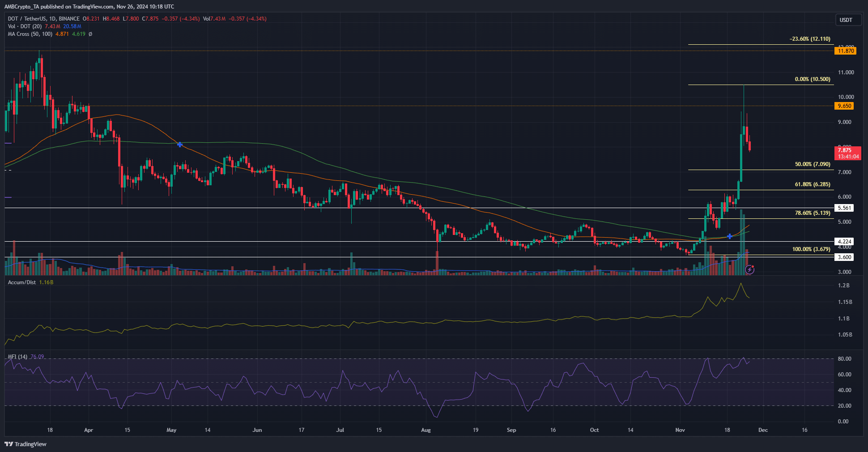The image size is (868, 452).
Task: Click the Dec label on time axis
Action: tap(763, 430)
